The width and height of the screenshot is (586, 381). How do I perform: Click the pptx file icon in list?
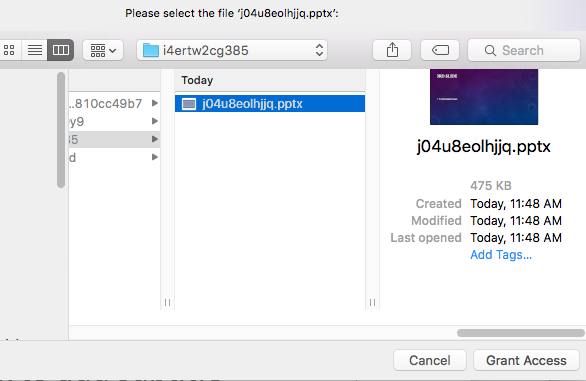pos(189,104)
